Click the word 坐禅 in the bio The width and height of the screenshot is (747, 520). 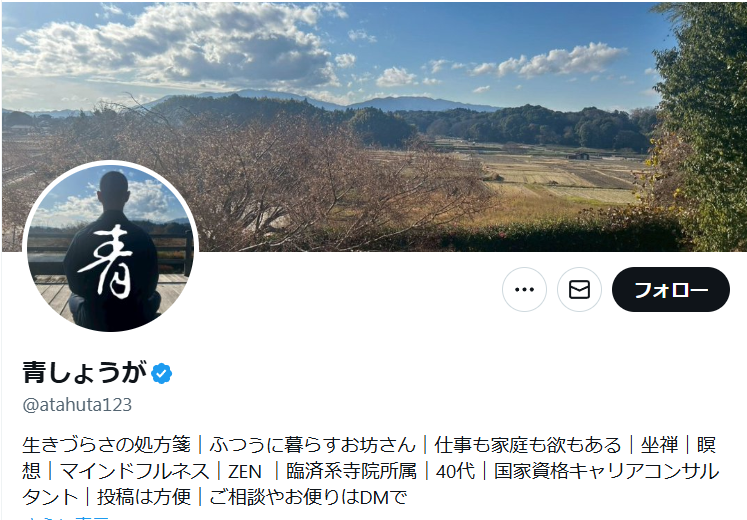tap(659, 445)
